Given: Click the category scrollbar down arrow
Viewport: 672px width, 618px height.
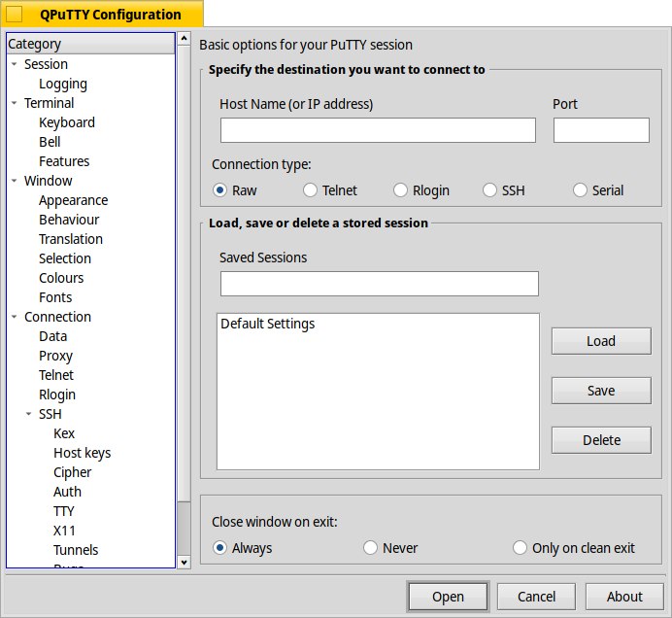Looking at the screenshot, I should [184, 563].
